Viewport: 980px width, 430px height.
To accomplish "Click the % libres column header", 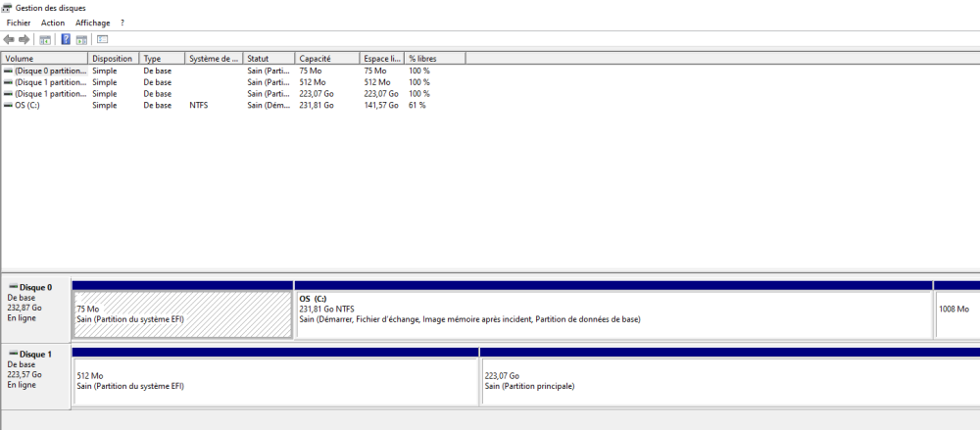I will coord(434,59).
